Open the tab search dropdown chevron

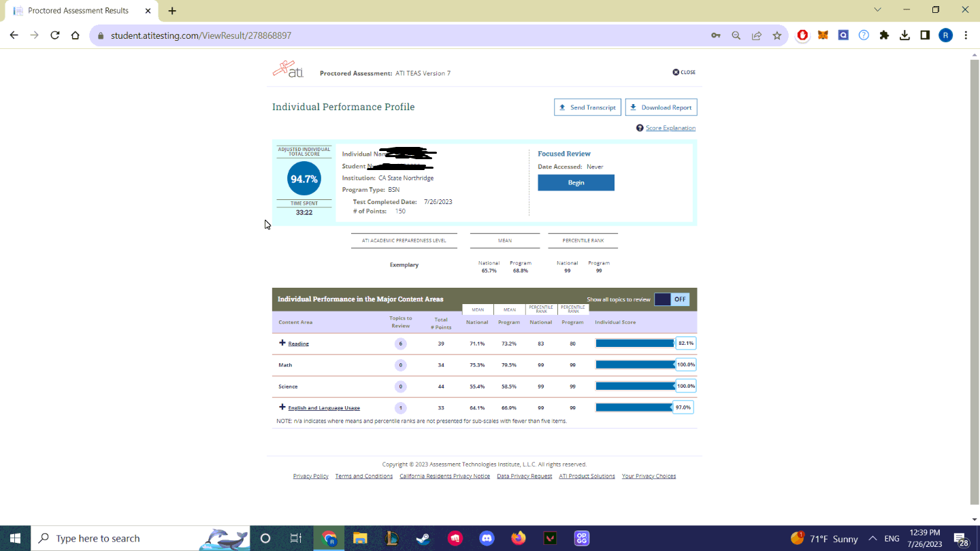coord(877,10)
